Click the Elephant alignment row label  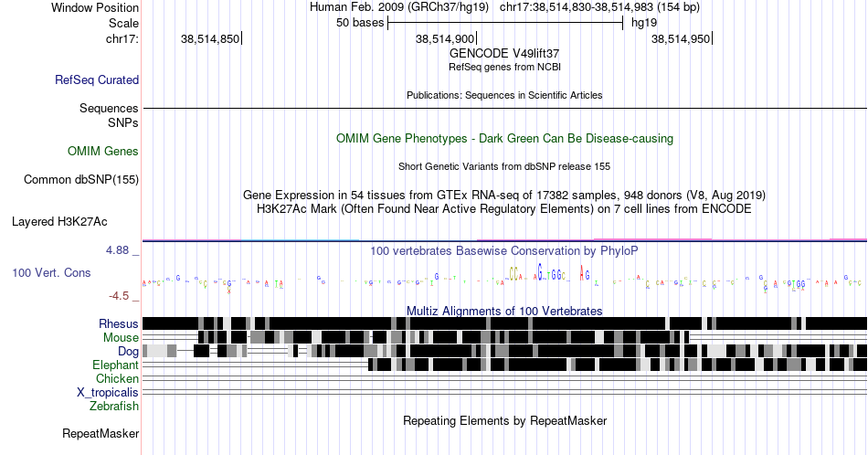point(115,365)
